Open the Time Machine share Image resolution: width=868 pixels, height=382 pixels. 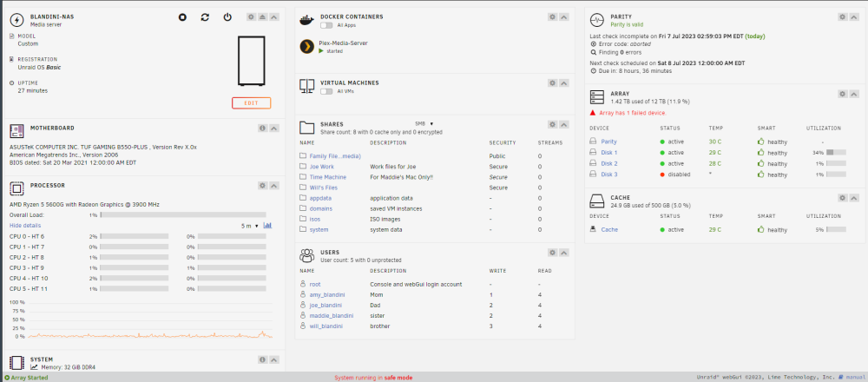click(x=328, y=177)
